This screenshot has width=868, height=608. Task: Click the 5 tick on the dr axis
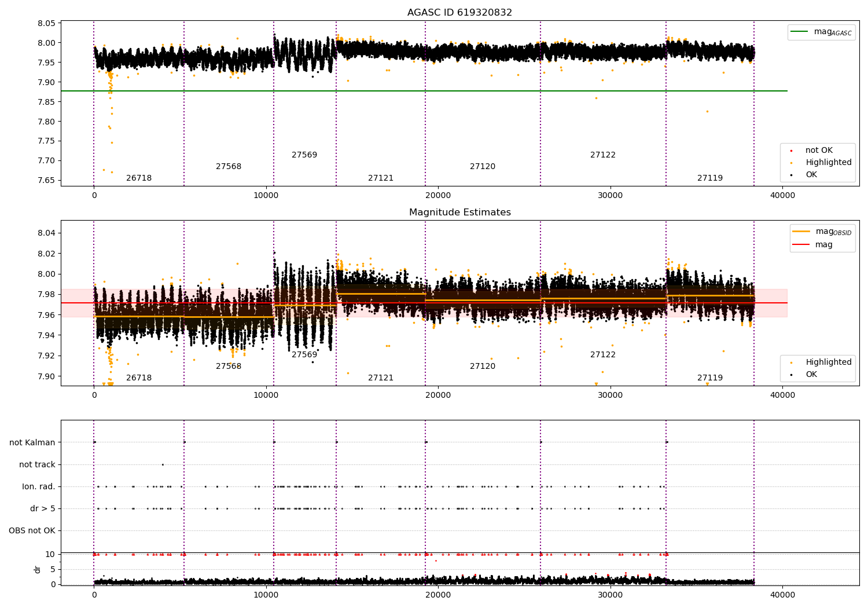pos(53,570)
